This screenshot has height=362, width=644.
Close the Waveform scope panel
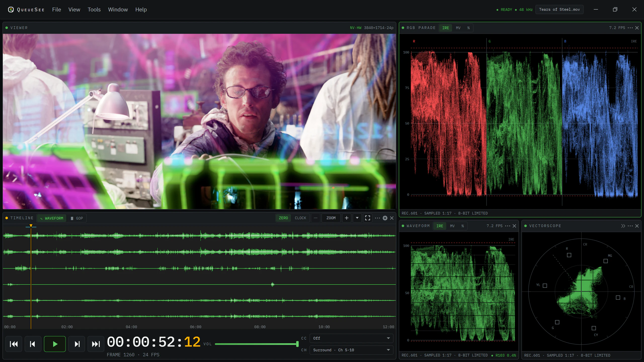(x=514, y=226)
